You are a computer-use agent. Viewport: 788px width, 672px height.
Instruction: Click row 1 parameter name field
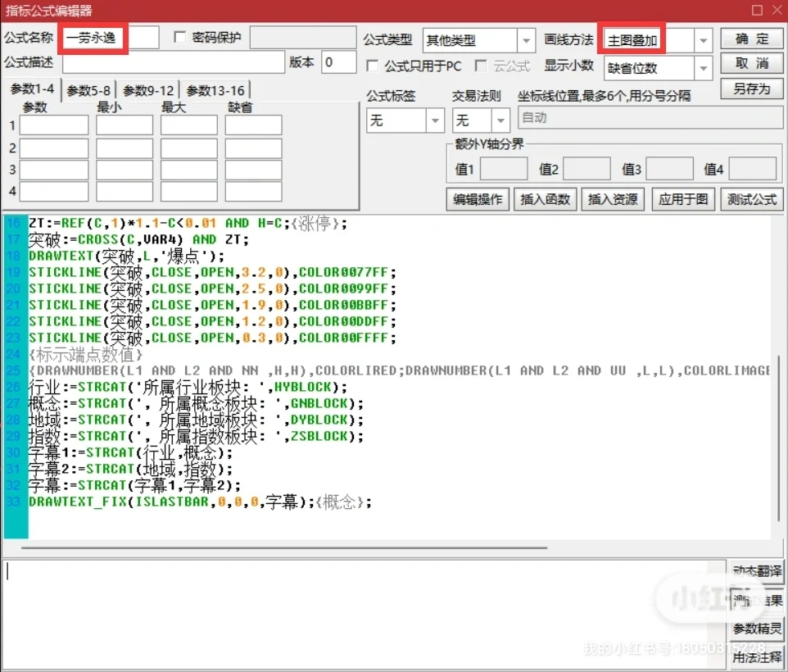click(x=54, y=125)
